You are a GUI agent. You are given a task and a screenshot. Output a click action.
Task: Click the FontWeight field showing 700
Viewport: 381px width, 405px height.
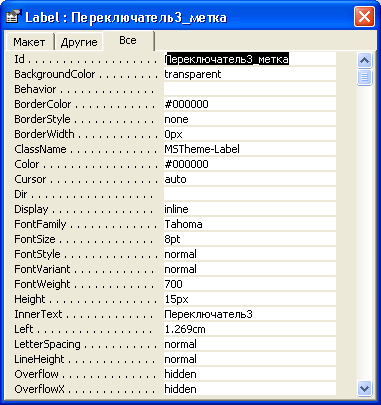tap(250, 284)
